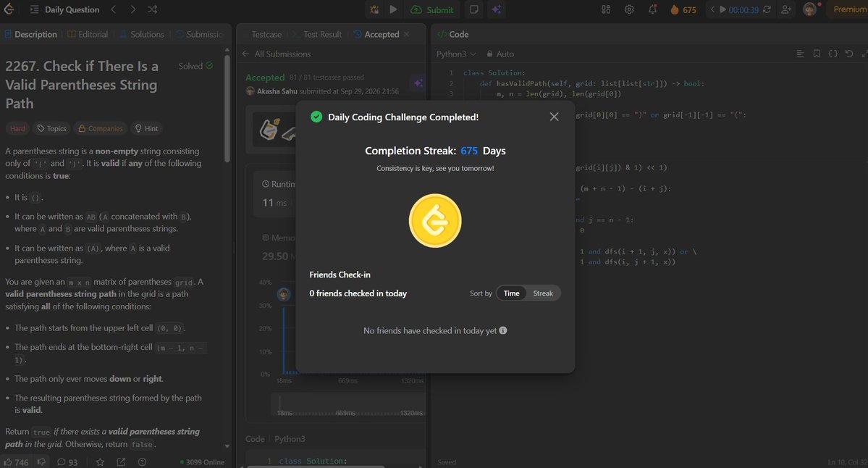Open the user profile avatar

(x=810, y=9)
